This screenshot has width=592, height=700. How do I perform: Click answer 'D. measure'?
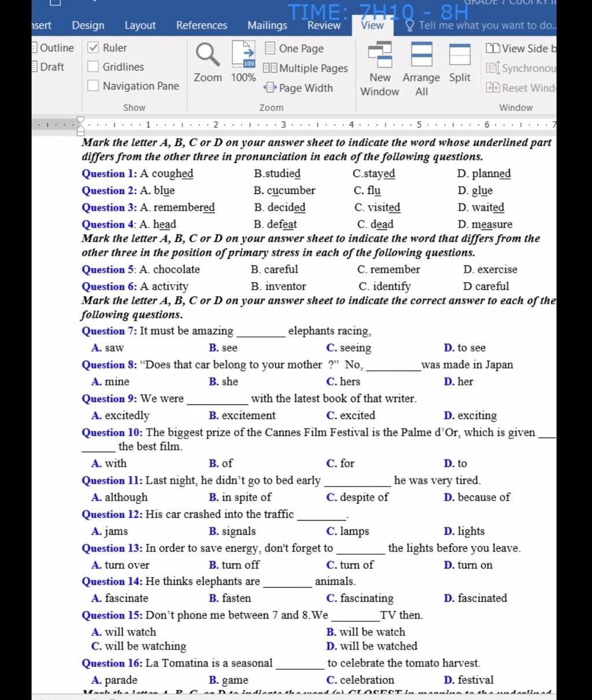click(484, 224)
